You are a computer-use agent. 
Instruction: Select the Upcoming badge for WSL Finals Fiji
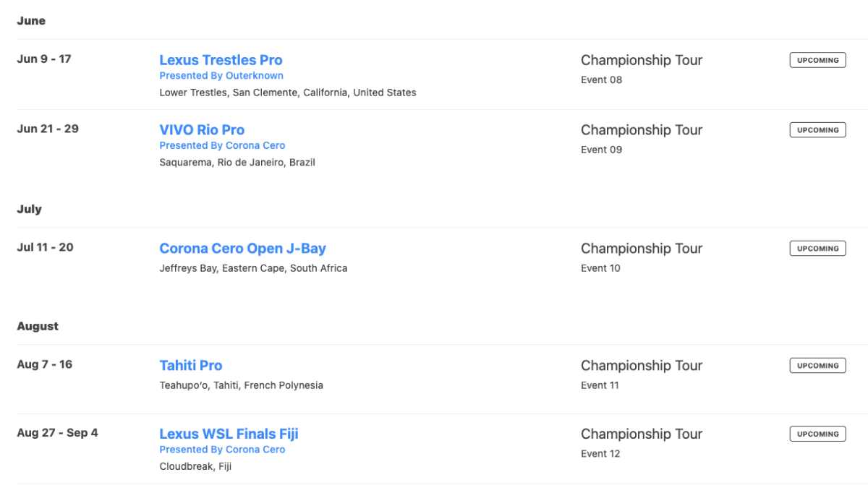[x=817, y=434]
